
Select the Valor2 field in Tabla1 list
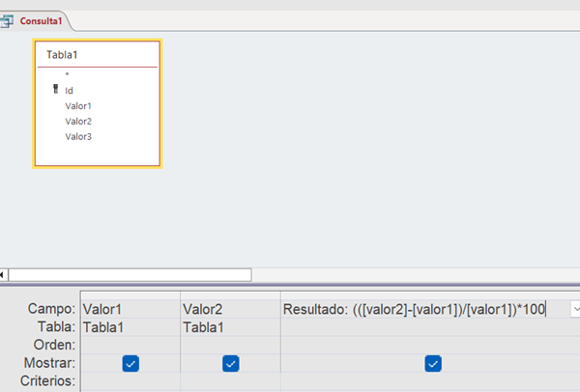coord(78,122)
